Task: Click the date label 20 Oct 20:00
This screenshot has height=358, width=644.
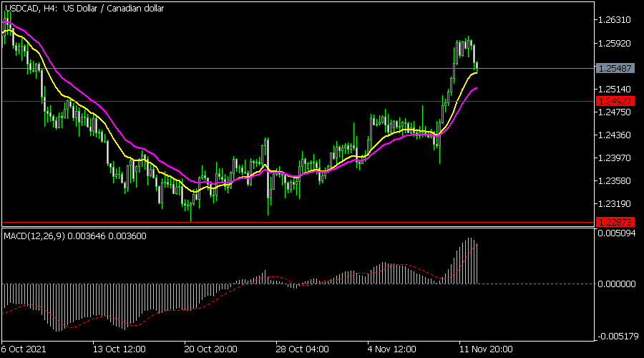Action: tap(210, 349)
